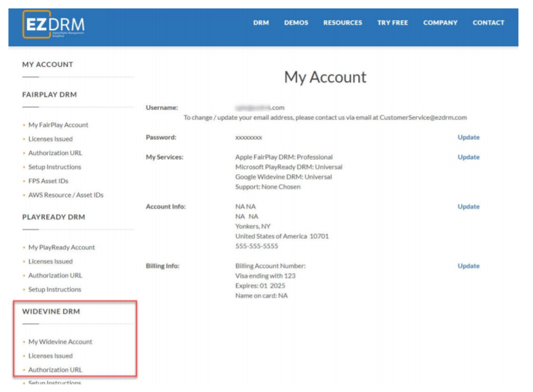Open AWS Resource / Asset IDs

[66, 195]
